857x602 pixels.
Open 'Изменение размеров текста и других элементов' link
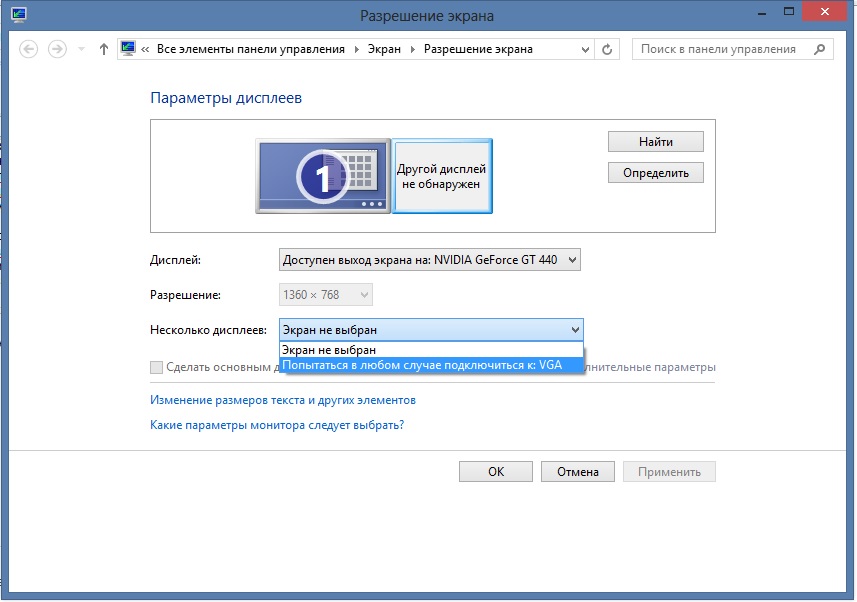point(283,400)
